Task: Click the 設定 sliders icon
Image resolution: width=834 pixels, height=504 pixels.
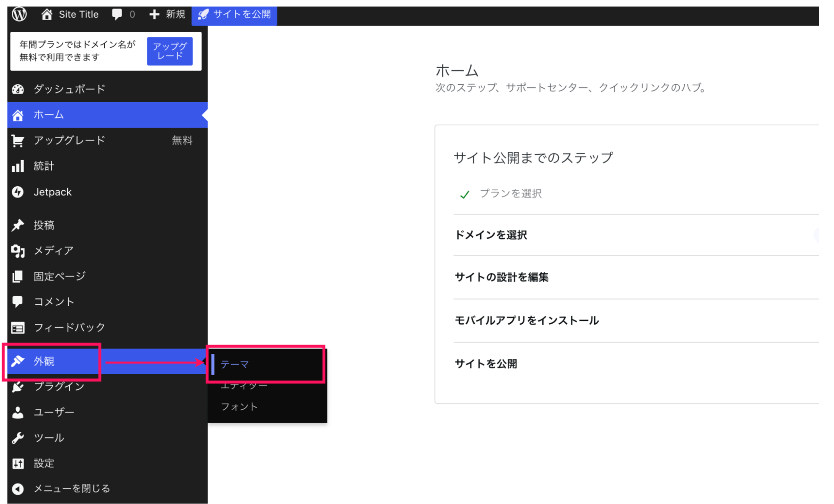Action: pyautogui.click(x=18, y=463)
